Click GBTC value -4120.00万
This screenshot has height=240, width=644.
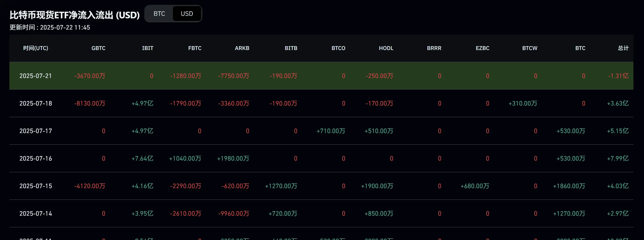pyautogui.click(x=90, y=186)
